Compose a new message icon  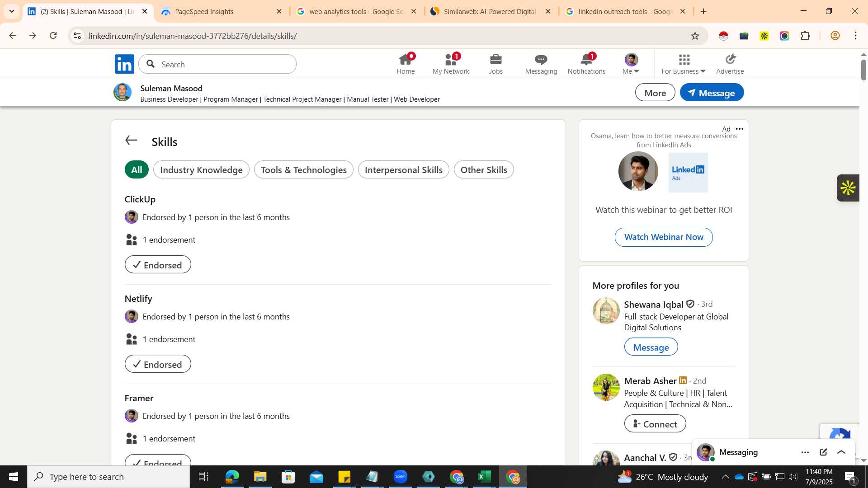(823, 452)
